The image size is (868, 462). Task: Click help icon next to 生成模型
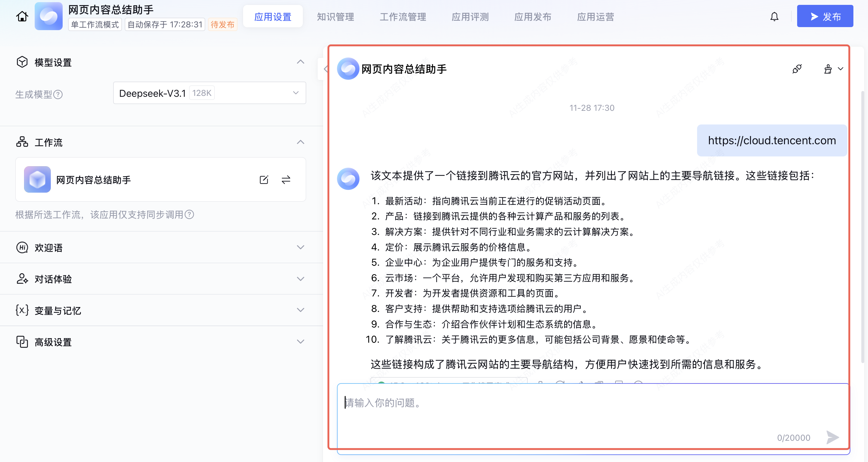(58, 94)
